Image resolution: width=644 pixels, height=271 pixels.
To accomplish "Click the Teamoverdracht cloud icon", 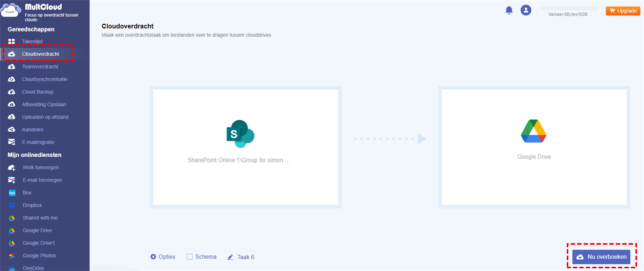I will pos(12,67).
